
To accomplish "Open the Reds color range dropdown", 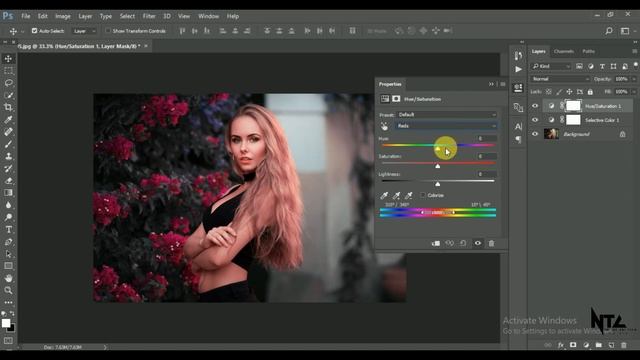I will [447, 126].
